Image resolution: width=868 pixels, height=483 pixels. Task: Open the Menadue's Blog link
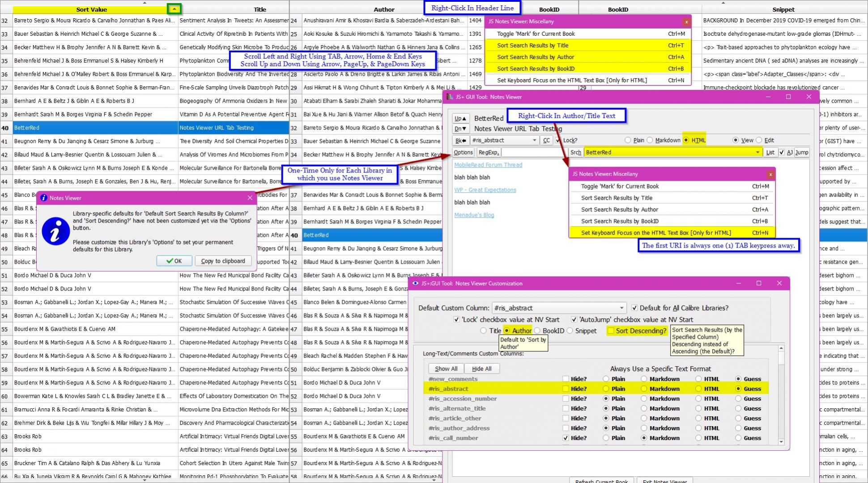coord(474,215)
